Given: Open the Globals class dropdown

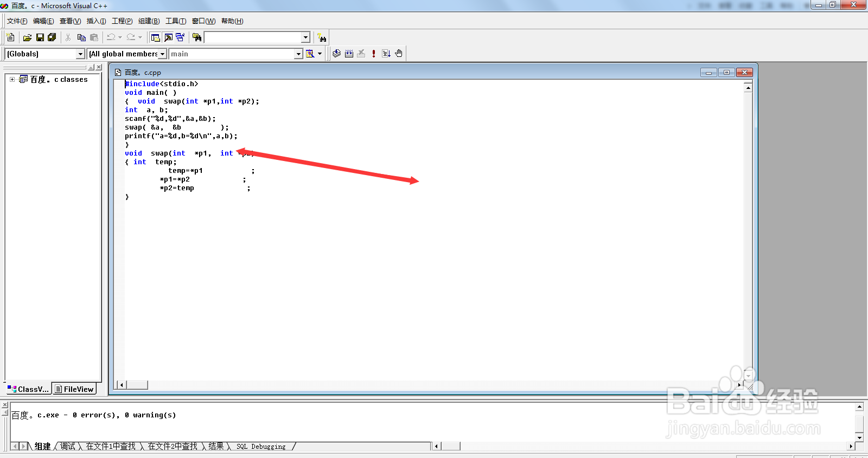Looking at the screenshot, I should pos(81,54).
